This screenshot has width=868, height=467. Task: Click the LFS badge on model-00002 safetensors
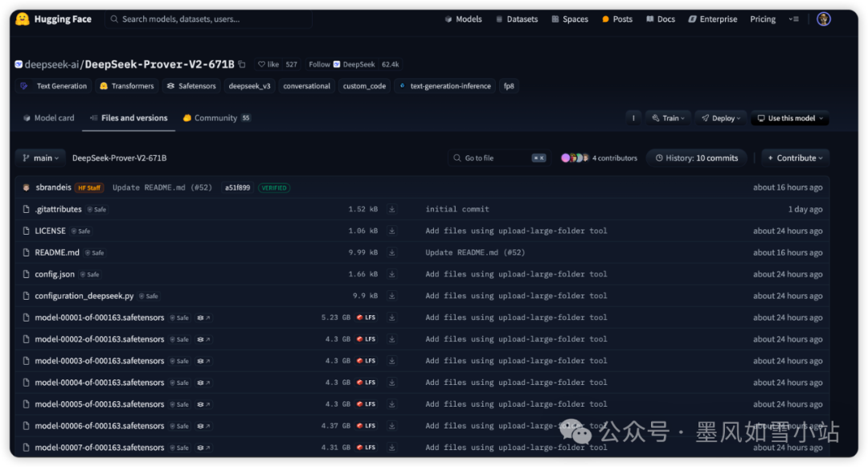click(x=366, y=338)
